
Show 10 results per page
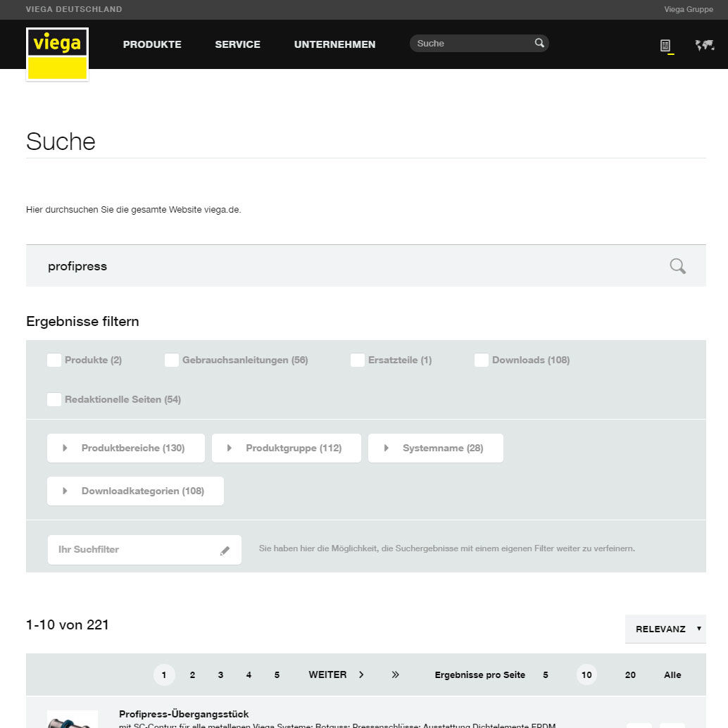(x=586, y=674)
